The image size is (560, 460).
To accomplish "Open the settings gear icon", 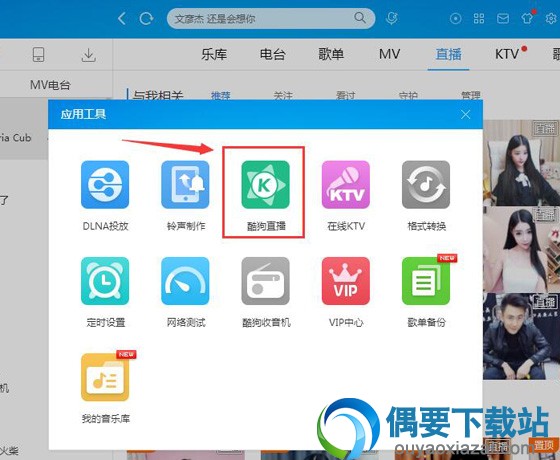I will (551, 19).
